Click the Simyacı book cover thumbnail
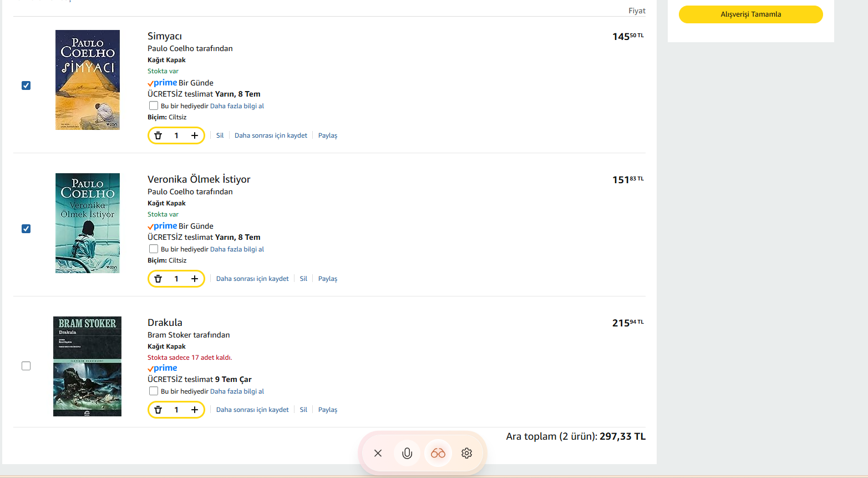 point(88,80)
